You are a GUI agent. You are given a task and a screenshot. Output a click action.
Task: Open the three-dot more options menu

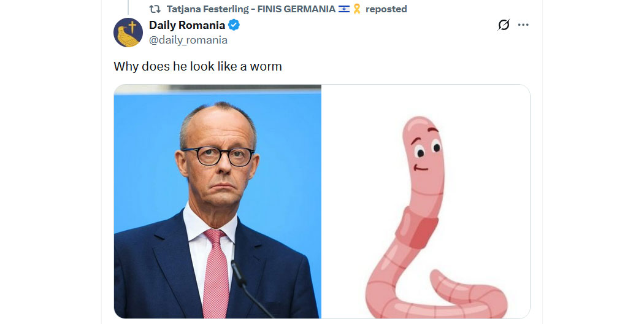point(523,25)
